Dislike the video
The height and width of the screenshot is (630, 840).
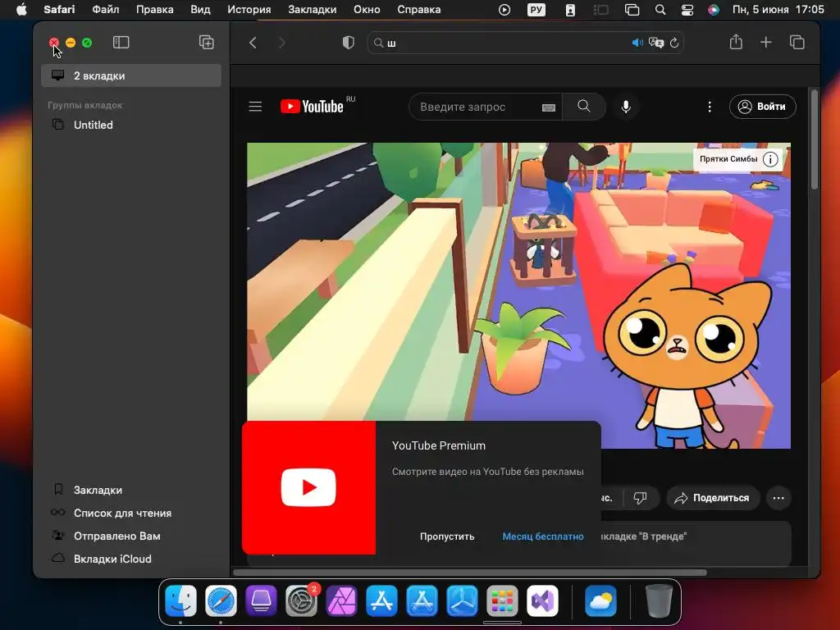(x=640, y=498)
